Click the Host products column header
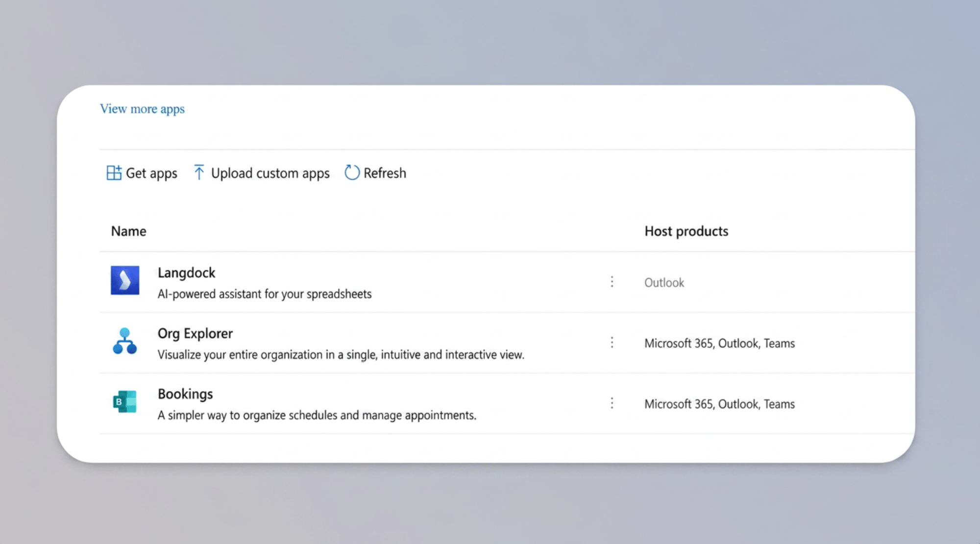 686,231
